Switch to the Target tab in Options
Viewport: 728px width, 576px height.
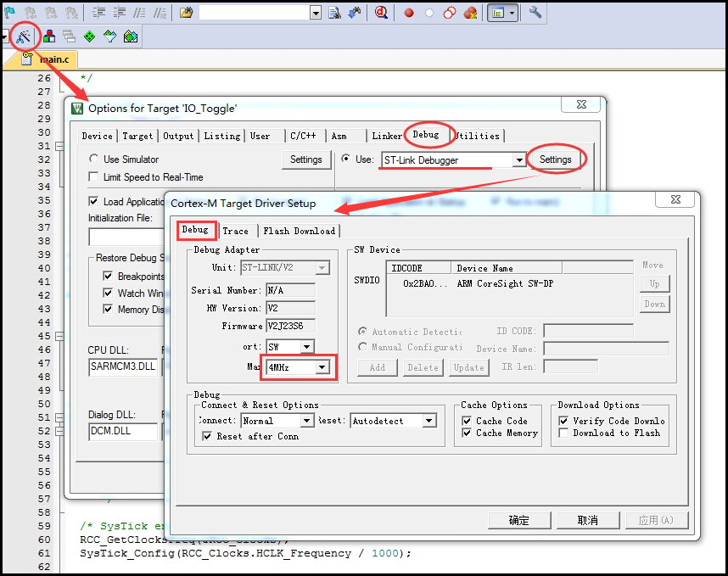tap(137, 136)
